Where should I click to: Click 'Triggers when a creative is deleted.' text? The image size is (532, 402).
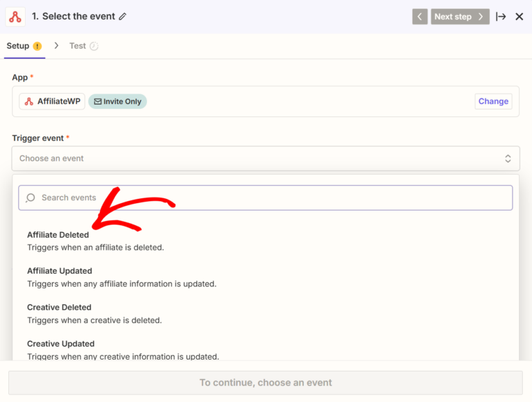click(x=94, y=320)
